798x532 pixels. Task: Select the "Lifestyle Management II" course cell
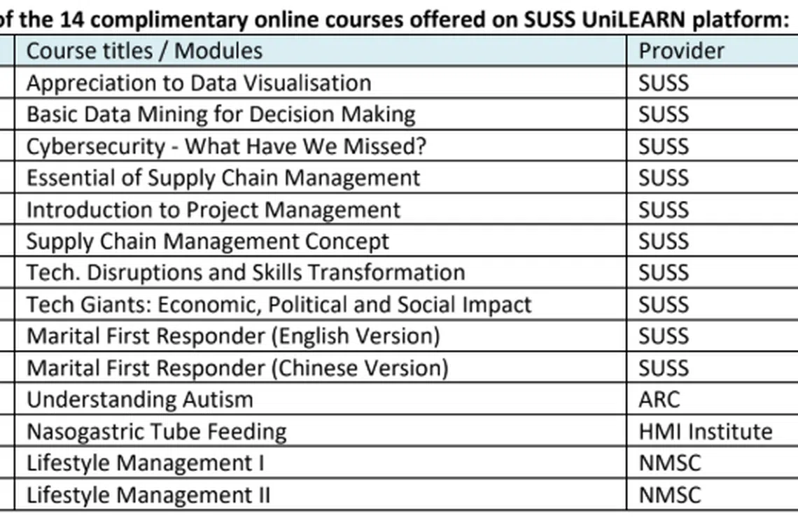148,495
